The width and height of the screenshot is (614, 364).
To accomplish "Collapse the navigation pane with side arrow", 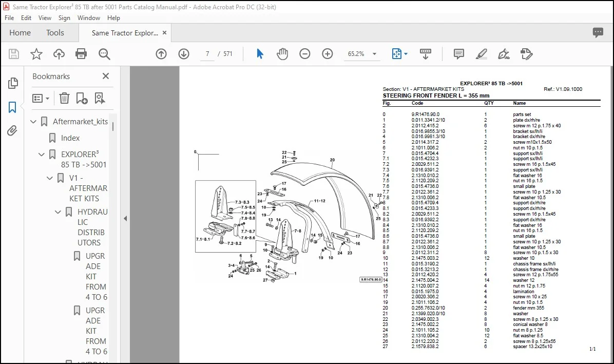I will point(125,218).
